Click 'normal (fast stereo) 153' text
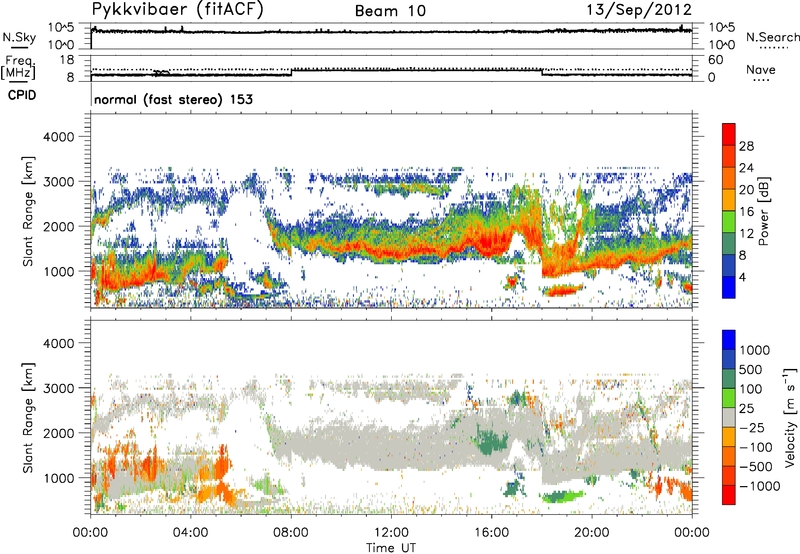 point(173,99)
